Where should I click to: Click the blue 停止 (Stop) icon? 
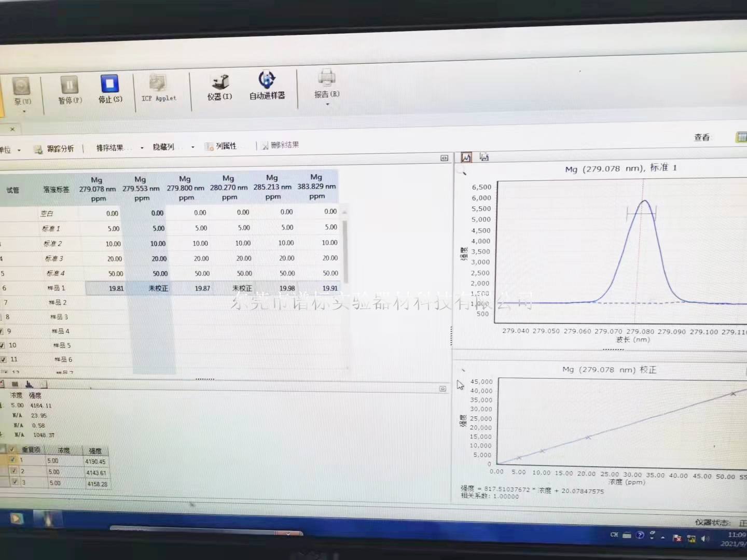click(109, 85)
